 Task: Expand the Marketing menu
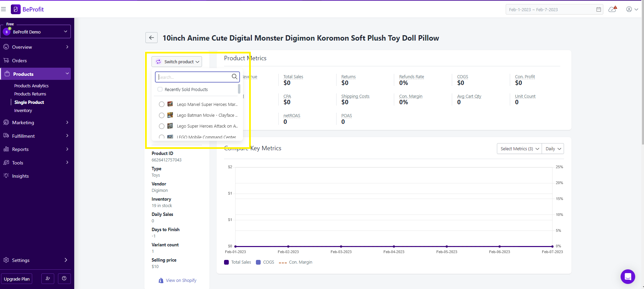pos(36,123)
